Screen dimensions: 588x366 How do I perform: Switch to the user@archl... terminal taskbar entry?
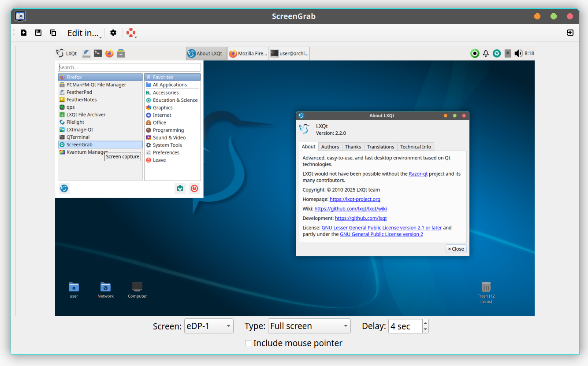pyautogui.click(x=290, y=53)
